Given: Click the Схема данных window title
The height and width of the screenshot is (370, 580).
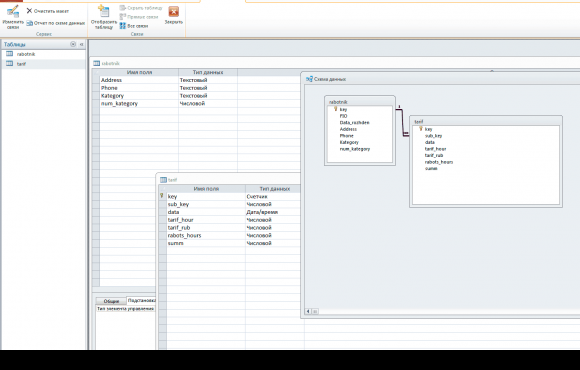Looking at the screenshot, I should 330,79.
